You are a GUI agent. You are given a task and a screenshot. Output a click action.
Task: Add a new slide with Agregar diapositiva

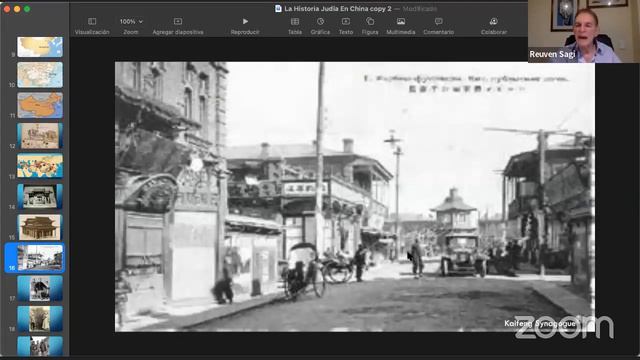178,26
